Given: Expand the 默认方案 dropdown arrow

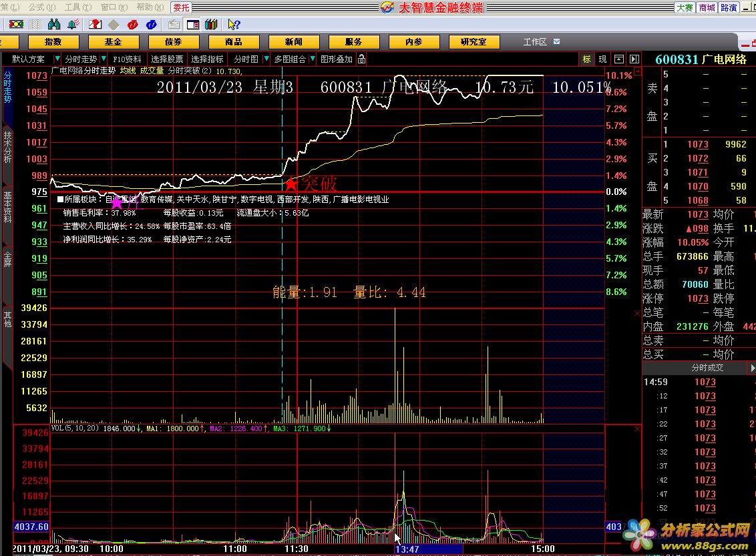Looking at the screenshot, I should tap(57, 59).
